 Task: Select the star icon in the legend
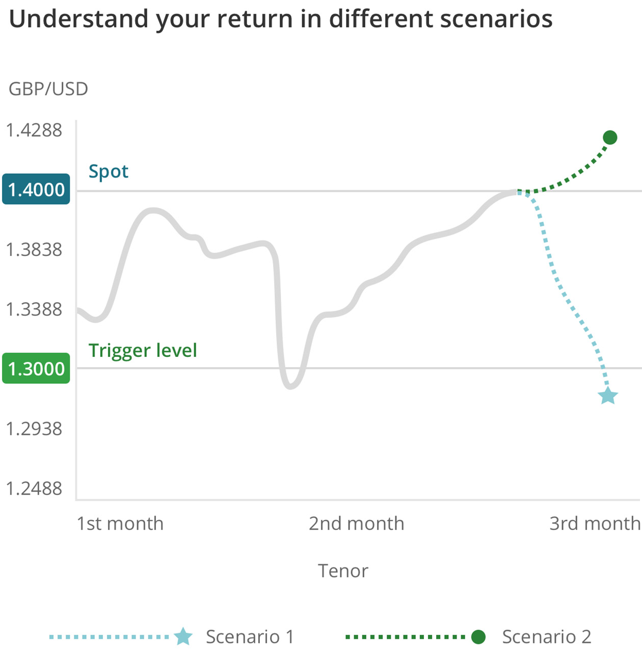(x=183, y=636)
